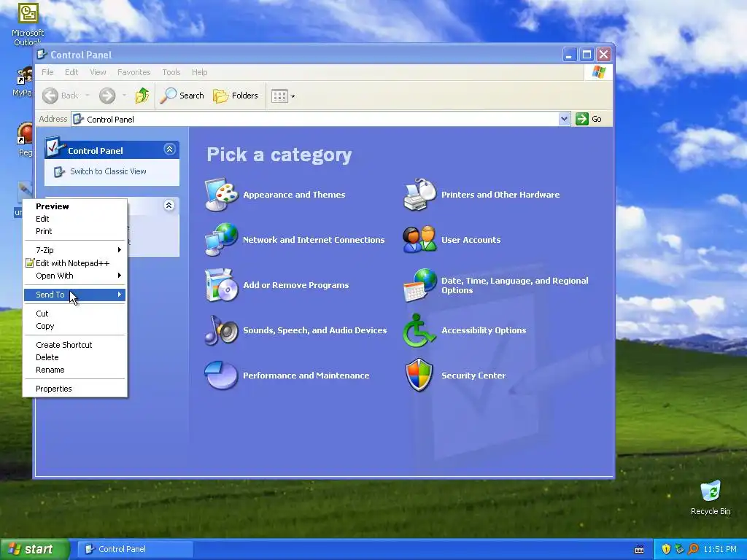747x560 pixels.
Task: Go up one folder level
Action: (142, 96)
